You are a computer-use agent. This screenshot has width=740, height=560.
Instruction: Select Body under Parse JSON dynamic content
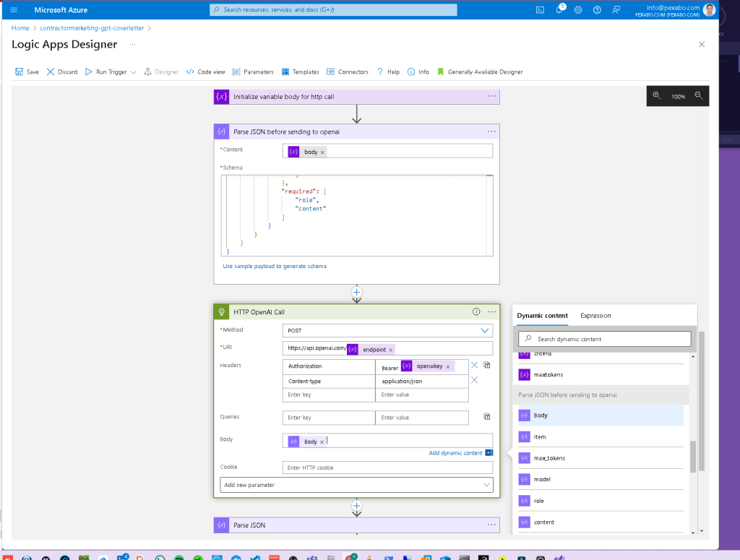click(x=601, y=415)
